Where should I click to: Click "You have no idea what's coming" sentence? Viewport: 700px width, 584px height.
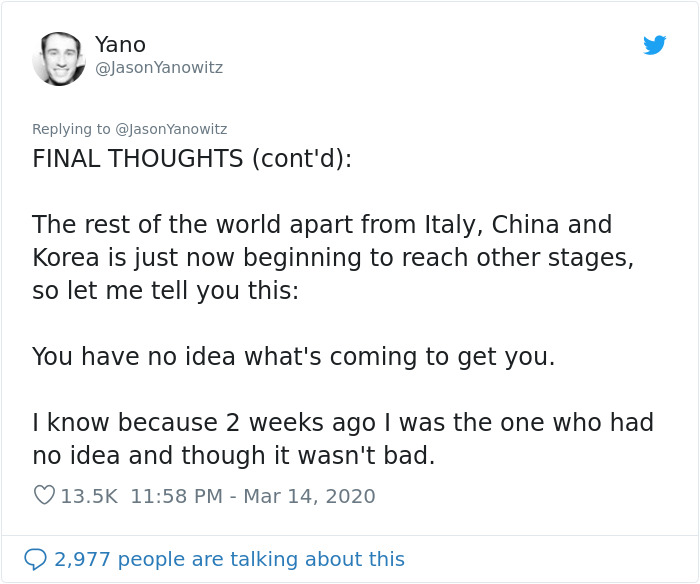tap(293, 356)
